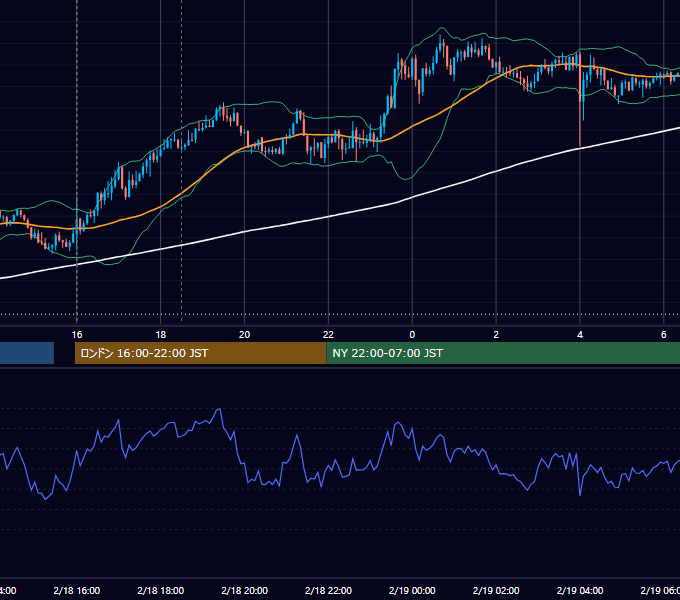This screenshot has height=600, width=680.
Task: Click the 2/18 22:00 label on the lower axis
Action: click(x=328, y=590)
